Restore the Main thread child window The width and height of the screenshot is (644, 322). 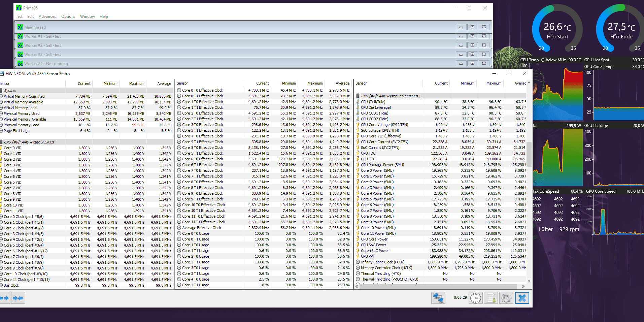point(472,27)
